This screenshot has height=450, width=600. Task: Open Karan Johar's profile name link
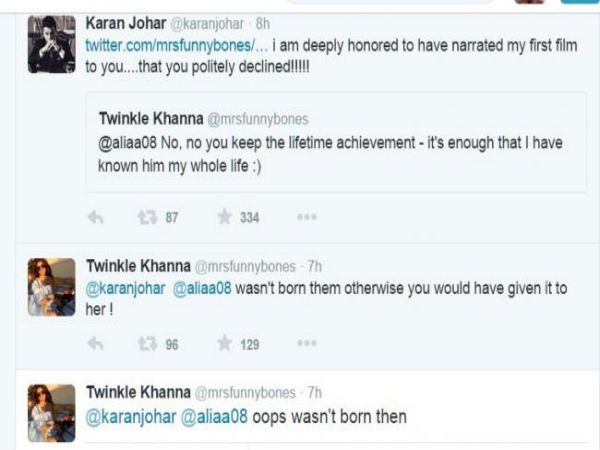tap(126, 22)
